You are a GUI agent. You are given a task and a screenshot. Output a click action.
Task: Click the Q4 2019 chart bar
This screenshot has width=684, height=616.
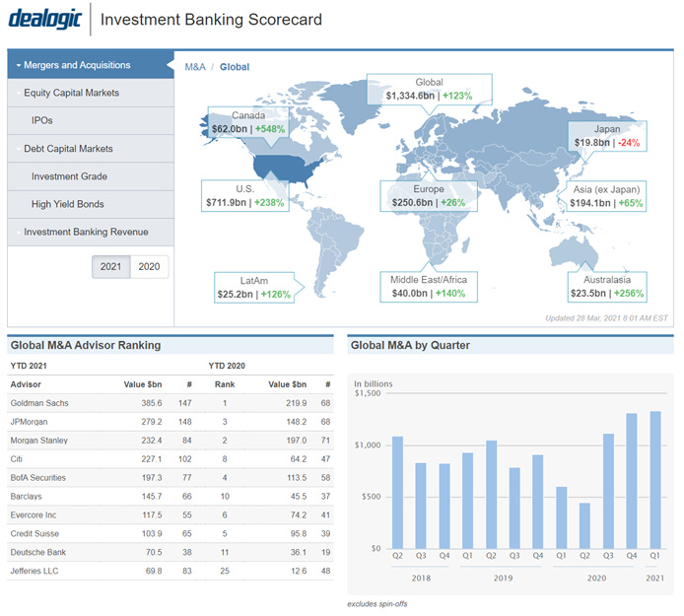pyautogui.click(x=538, y=502)
